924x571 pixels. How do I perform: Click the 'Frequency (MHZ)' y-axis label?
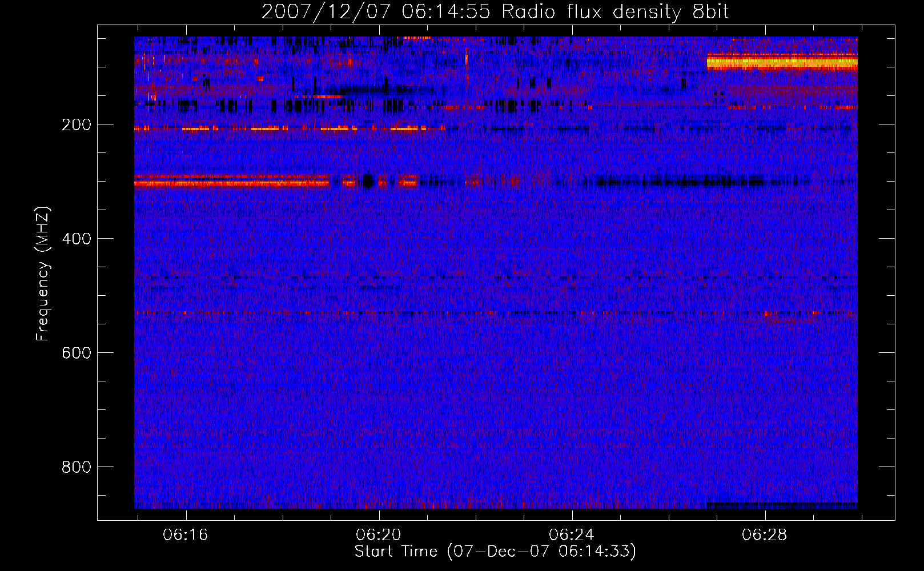43,274
